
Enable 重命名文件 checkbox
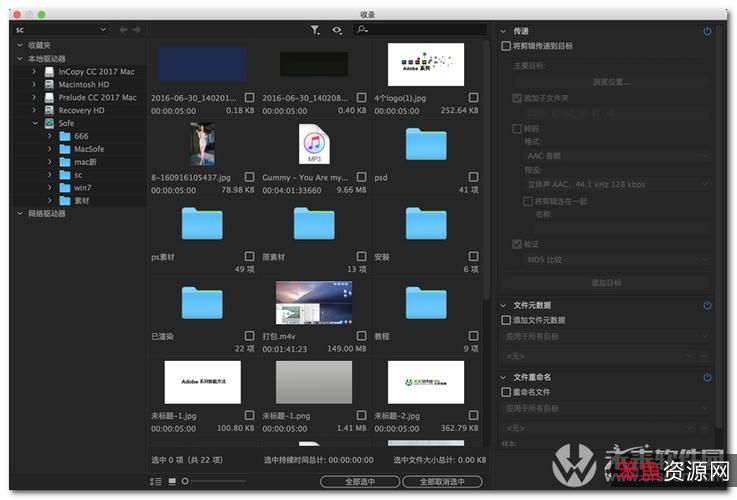click(x=506, y=392)
